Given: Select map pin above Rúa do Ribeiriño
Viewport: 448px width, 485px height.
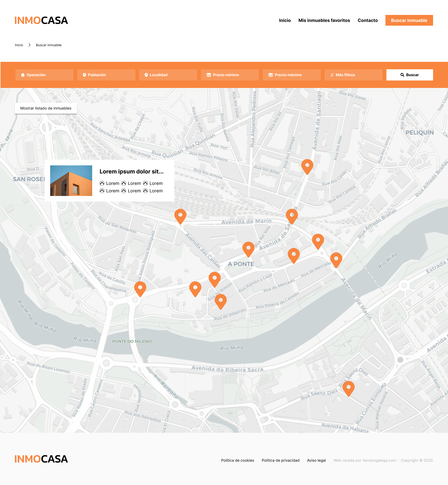Looking at the screenshot, I should pos(220,302).
